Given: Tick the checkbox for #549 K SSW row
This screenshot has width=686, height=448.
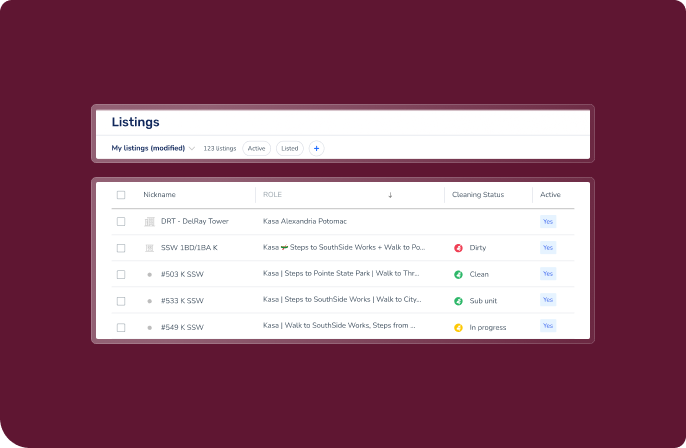Looking at the screenshot, I should click(x=121, y=327).
